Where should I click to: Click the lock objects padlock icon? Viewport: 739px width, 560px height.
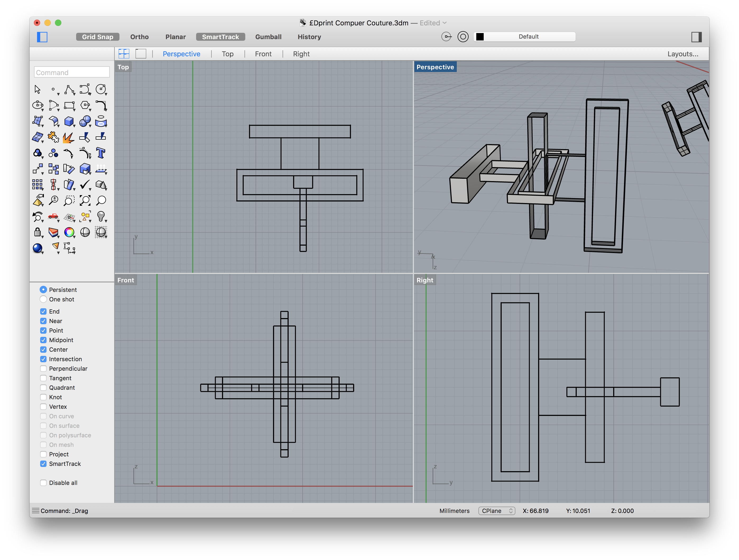tap(38, 232)
